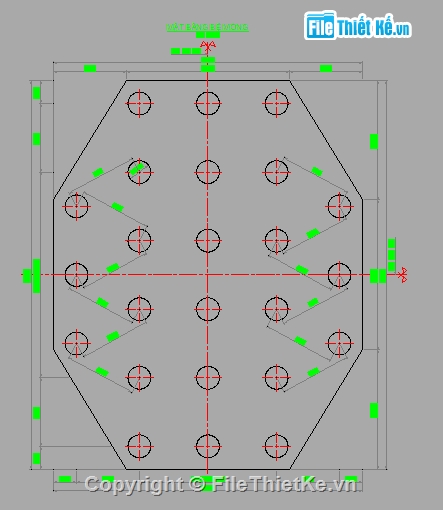The width and height of the screenshot is (443, 510).
Task: Click the green dimension text at upper-right dimension line
Action: pyautogui.click(x=326, y=68)
